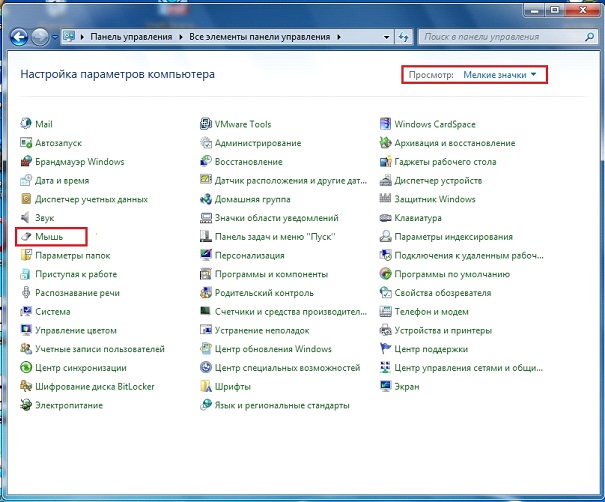Click the Мышь mouse icon
The height and width of the screenshot is (502, 605).
coord(26,237)
